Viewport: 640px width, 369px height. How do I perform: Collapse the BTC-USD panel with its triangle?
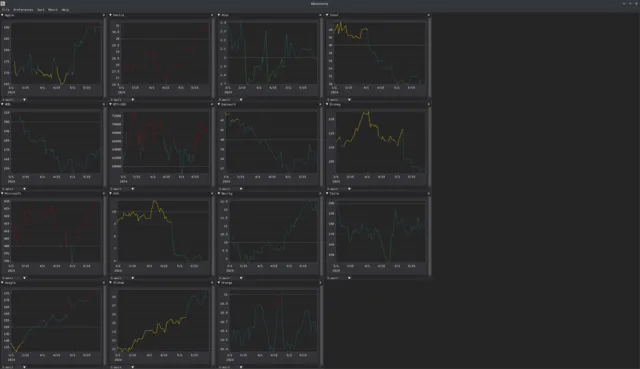(111, 104)
